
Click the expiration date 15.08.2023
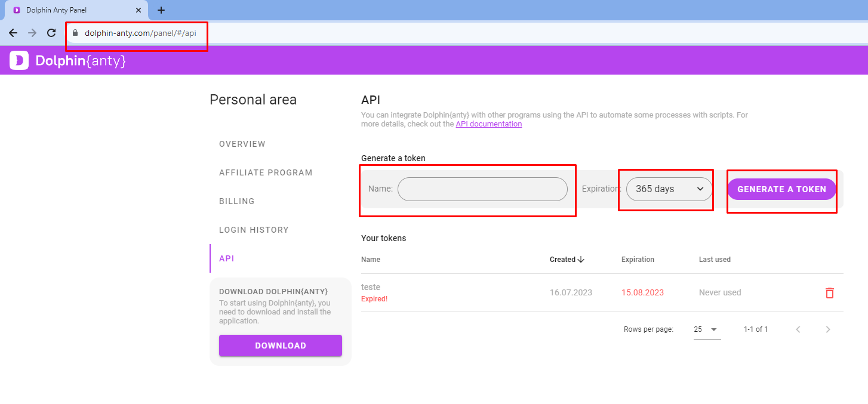[642, 292]
